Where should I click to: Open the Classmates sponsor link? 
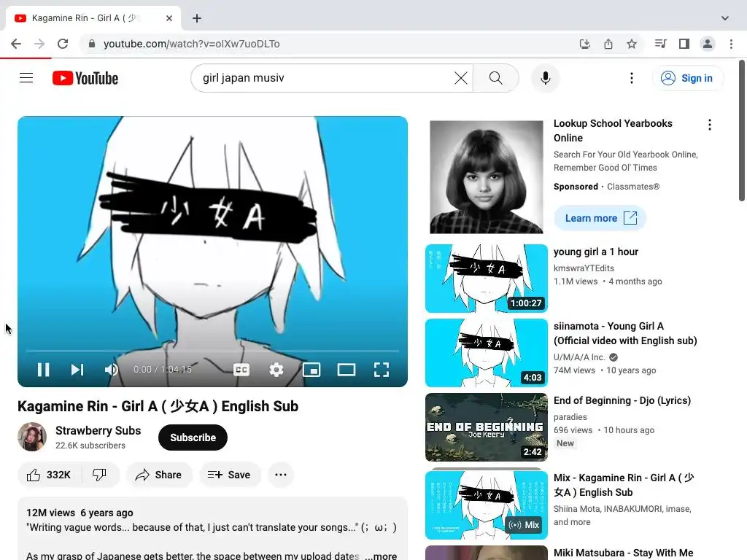tap(633, 187)
